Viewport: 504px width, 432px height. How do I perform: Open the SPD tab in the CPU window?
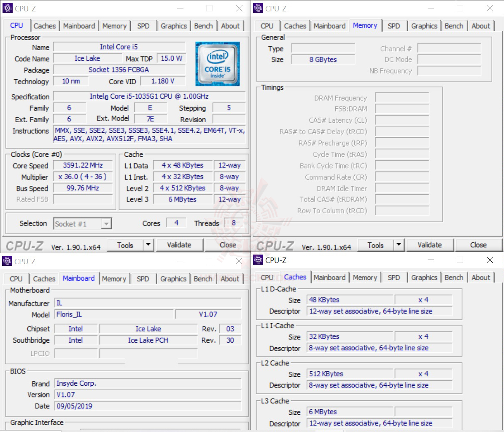[143, 26]
